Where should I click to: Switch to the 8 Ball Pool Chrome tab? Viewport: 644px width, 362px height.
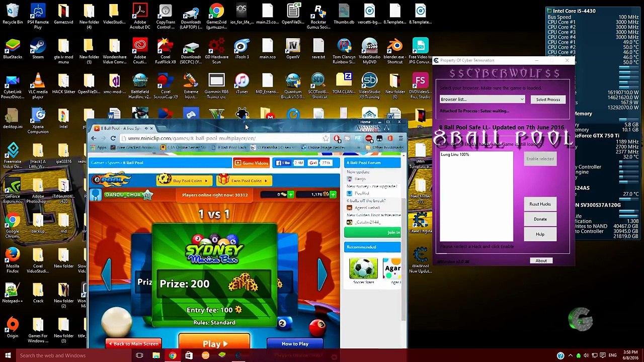coord(121,128)
